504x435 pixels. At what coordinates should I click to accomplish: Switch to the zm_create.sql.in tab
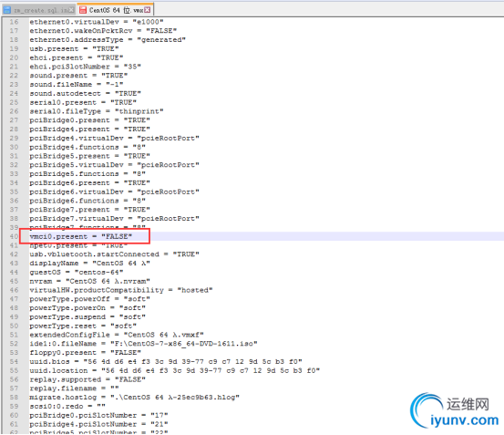(x=38, y=10)
